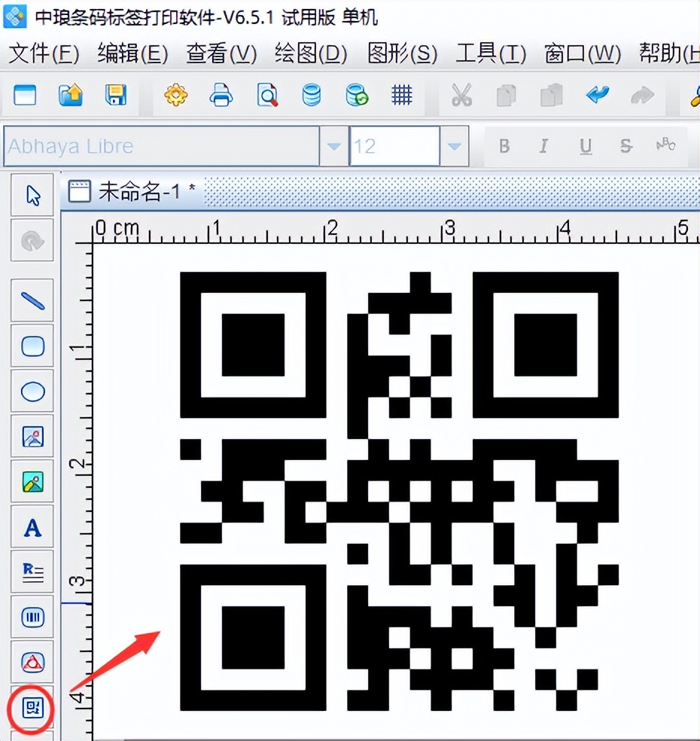Open print preview magnifier icon
This screenshot has width=700, height=741.
coord(267,95)
